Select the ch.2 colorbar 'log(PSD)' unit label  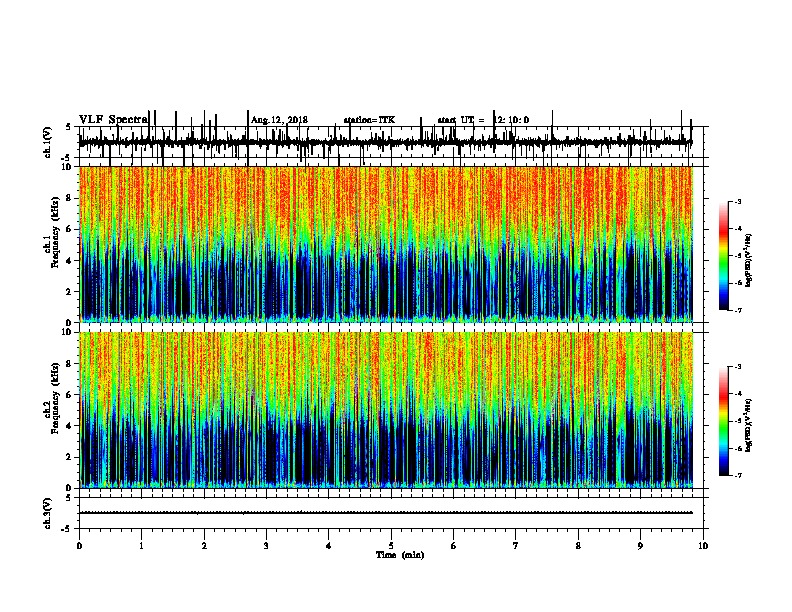749,425
